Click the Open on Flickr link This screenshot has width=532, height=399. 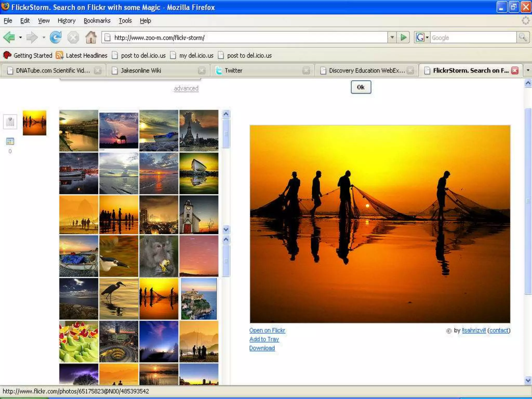pos(267,330)
